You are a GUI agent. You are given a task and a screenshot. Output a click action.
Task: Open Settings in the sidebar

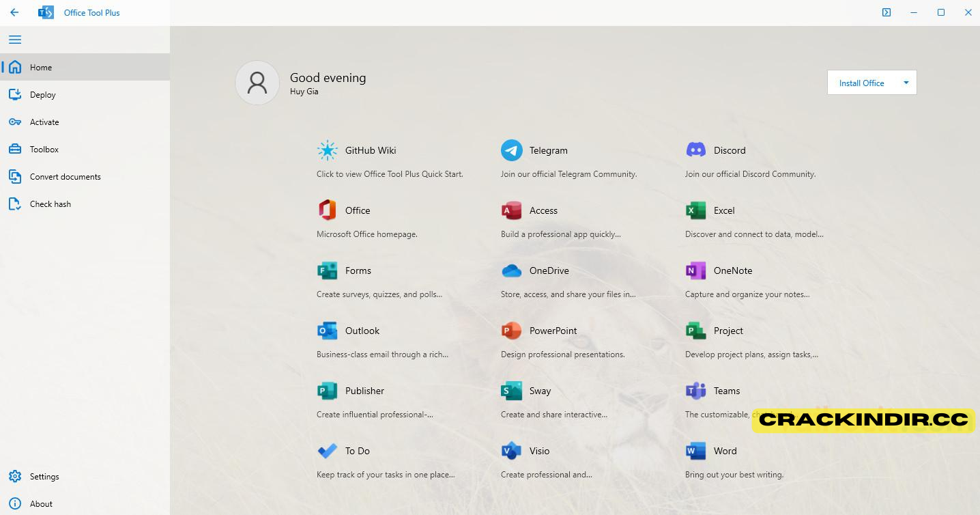click(x=85, y=476)
